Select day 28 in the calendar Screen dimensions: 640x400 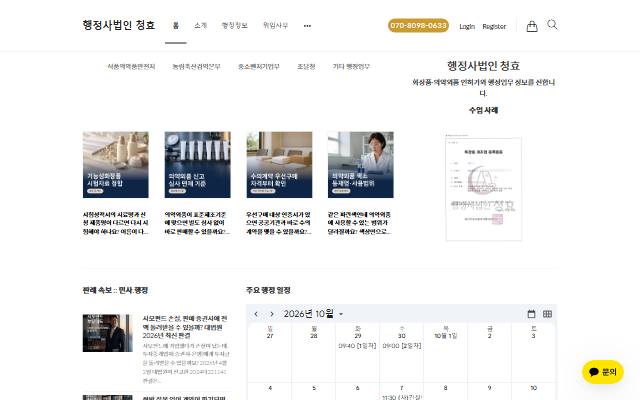(313, 336)
